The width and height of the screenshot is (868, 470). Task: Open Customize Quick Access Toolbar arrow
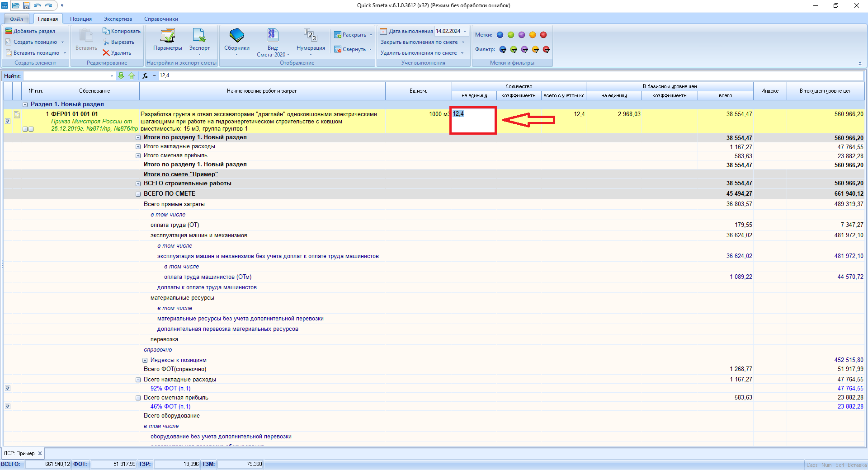pyautogui.click(x=62, y=5)
